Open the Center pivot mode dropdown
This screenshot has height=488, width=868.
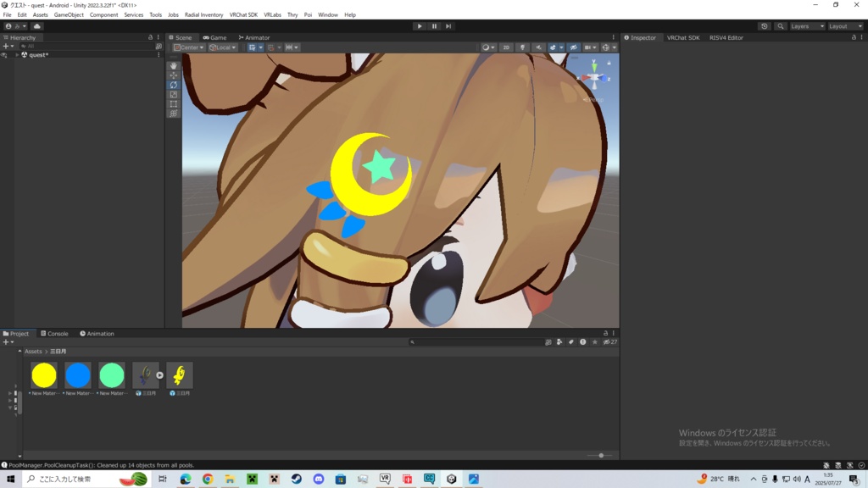(x=188, y=47)
